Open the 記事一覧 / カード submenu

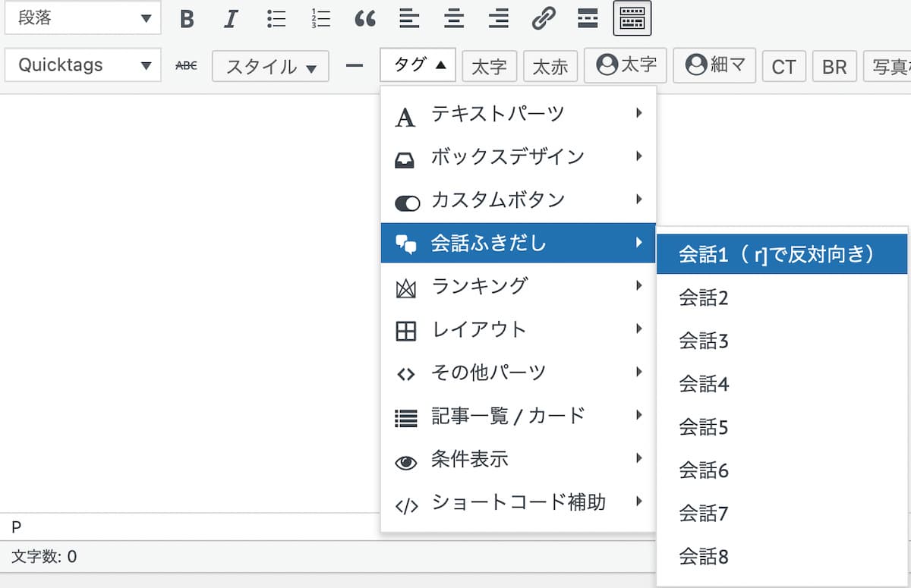point(519,416)
